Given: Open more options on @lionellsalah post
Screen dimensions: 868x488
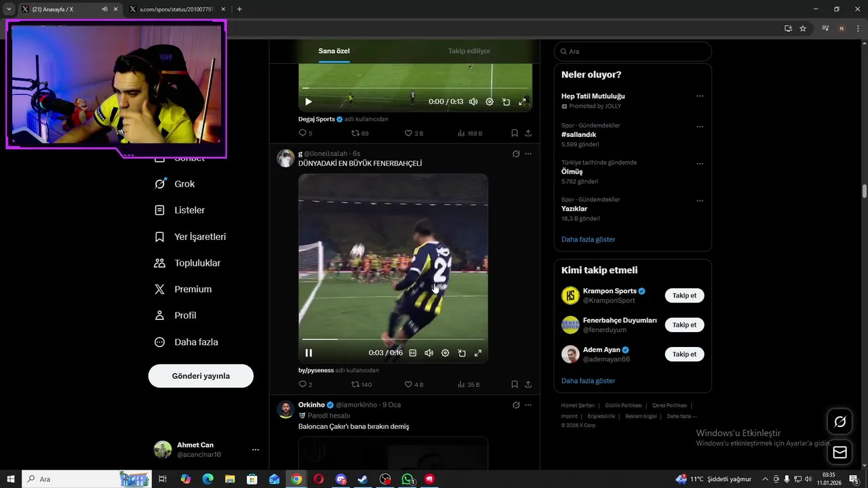Looking at the screenshot, I should (x=528, y=154).
